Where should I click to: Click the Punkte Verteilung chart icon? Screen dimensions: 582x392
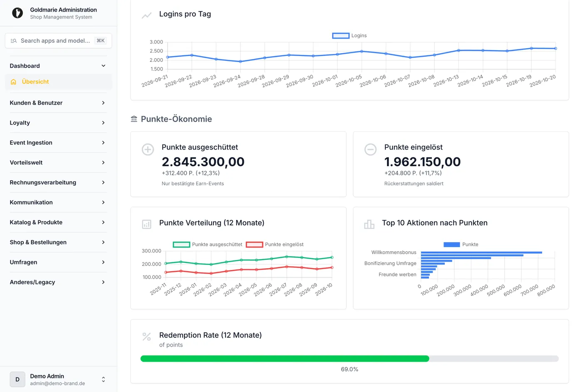click(x=146, y=224)
